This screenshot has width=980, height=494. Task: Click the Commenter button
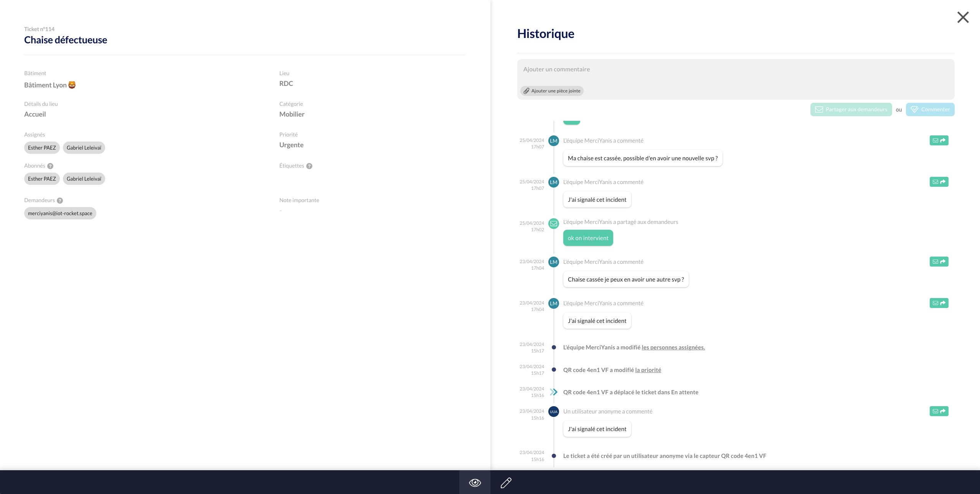click(930, 109)
